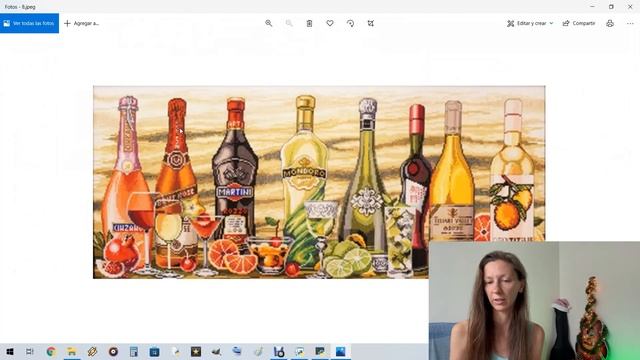The height and width of the screenshot is (360, 640).
Task: Open the three-dots more options menu
Action: 630,23
